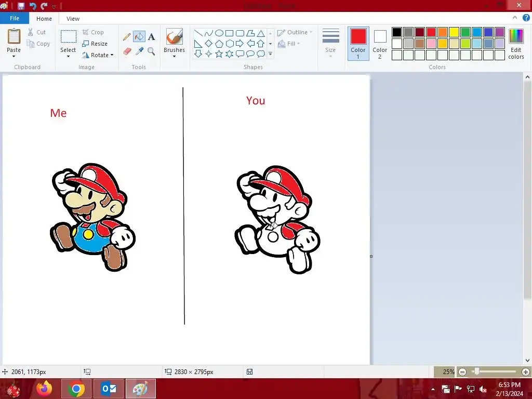The height and width of the screenshot is (399, 532).
Task: Choose the Pentagon shape
Action: 219,44
